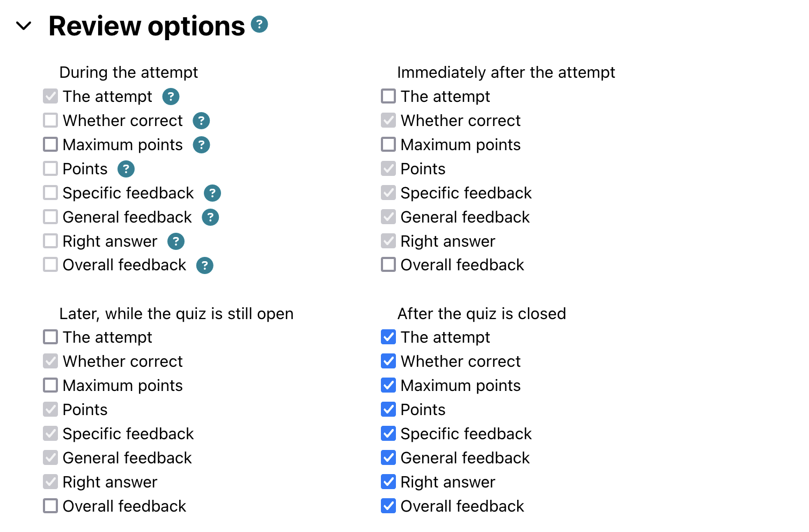Click help icon next to Right answer
This screenshot has width=809, height=532.
[176, 241]
